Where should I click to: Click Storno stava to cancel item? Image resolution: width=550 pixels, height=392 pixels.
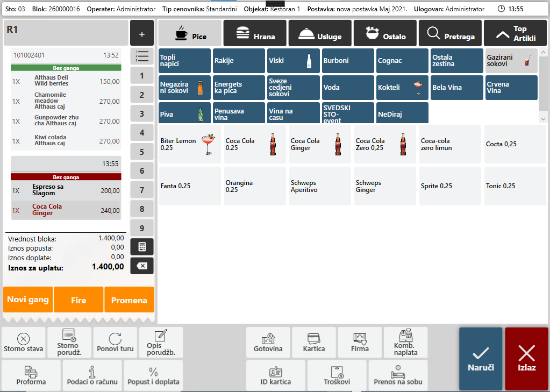pyautogui.click(x=23, y=343)
